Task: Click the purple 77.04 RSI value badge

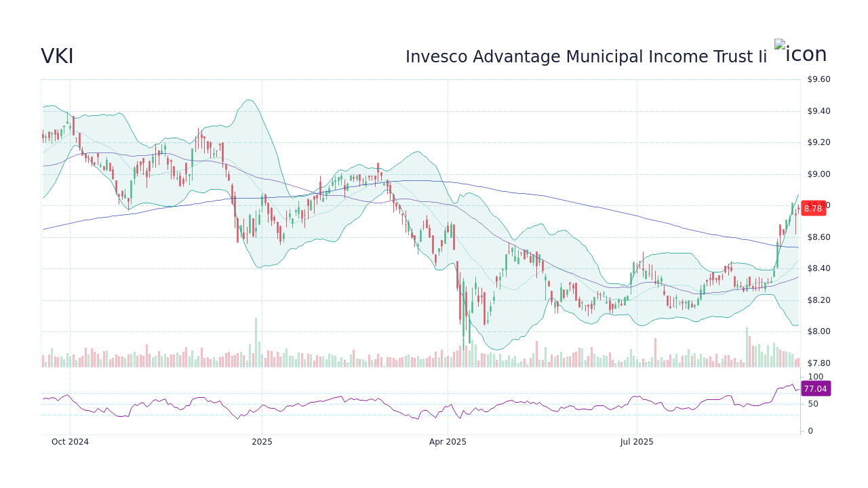Action: 815,388
